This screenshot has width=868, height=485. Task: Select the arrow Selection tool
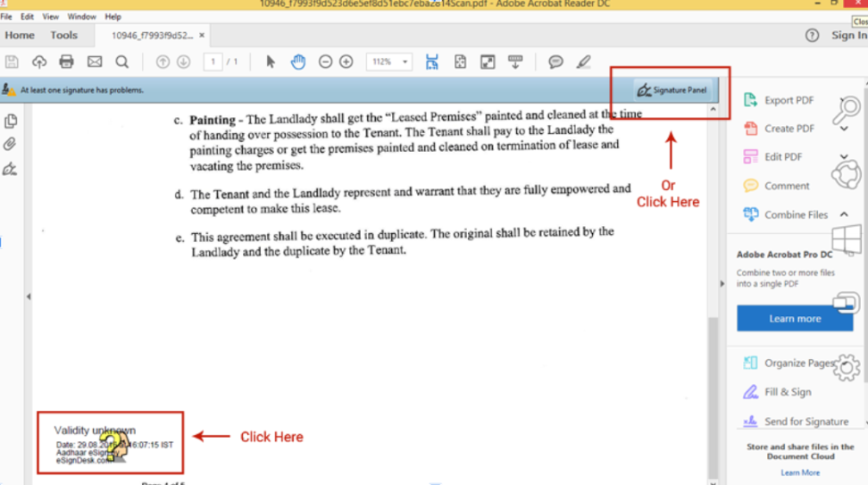pyautogui.click(x=271, y=62)
